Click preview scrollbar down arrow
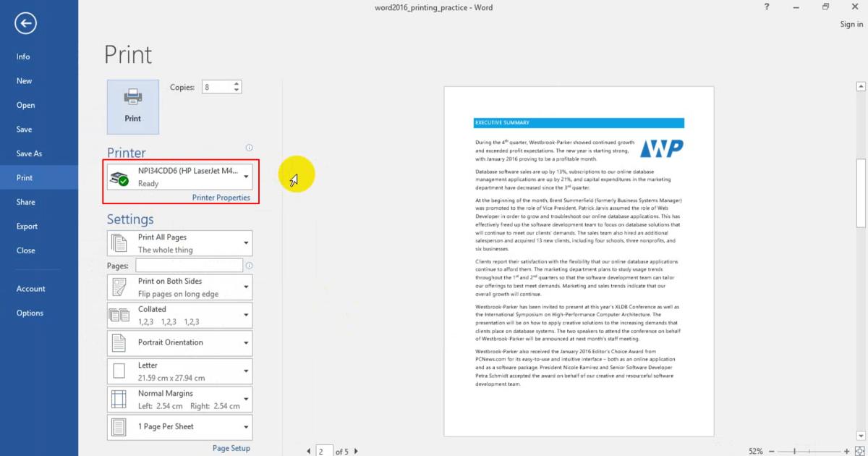Screen dimensions: 868x456 tap(861, 435)
